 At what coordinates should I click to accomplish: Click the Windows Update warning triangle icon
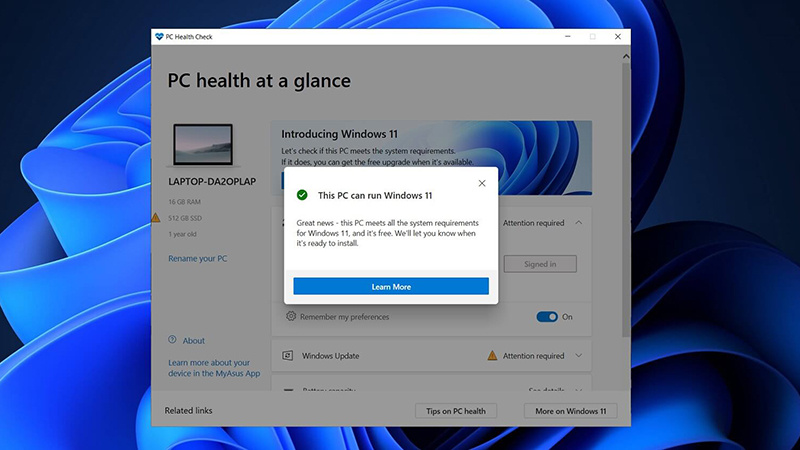(x=492, y=356)
